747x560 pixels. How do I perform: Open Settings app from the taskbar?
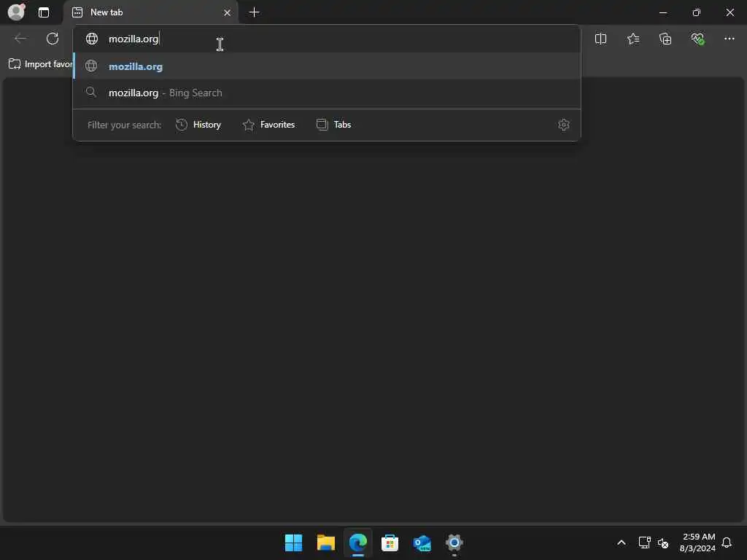click(454, 542)
